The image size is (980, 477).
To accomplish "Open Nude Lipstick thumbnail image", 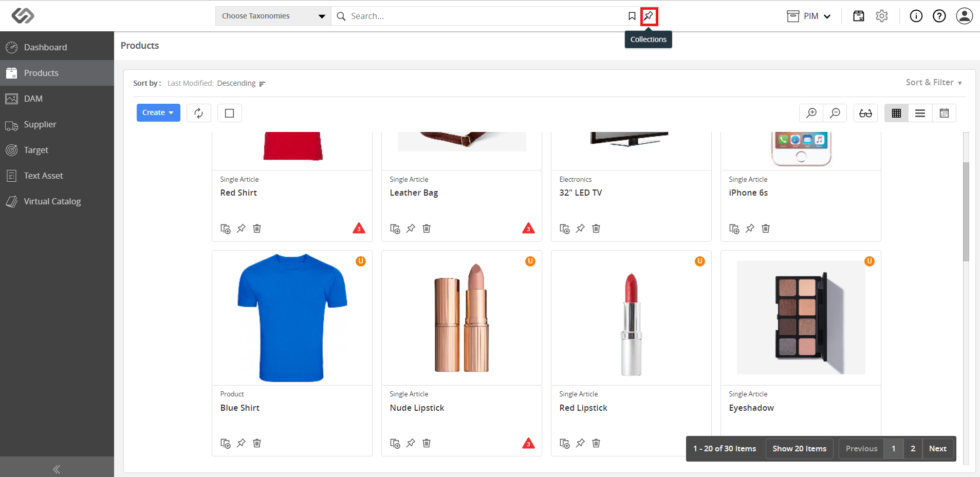I will click(x=461, y=318).
